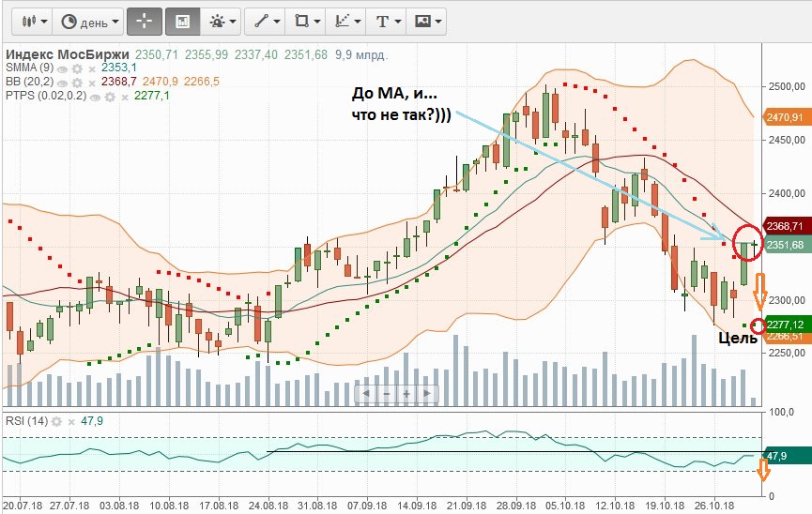Click the PTPS value 2277,1
The width and height of the screenshot is (812, 514).
(x=152, y=96)
